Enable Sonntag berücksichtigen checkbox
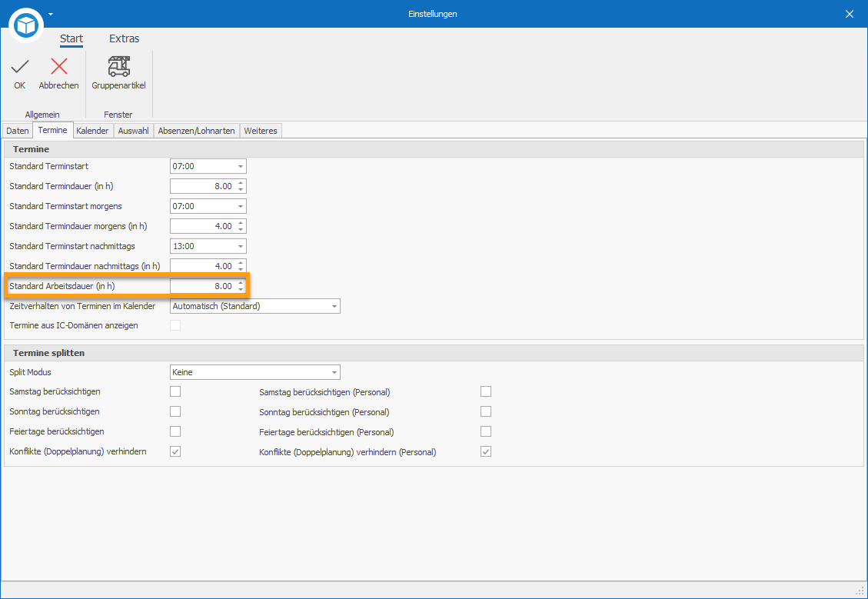868x599 pixels. point(175,411)
